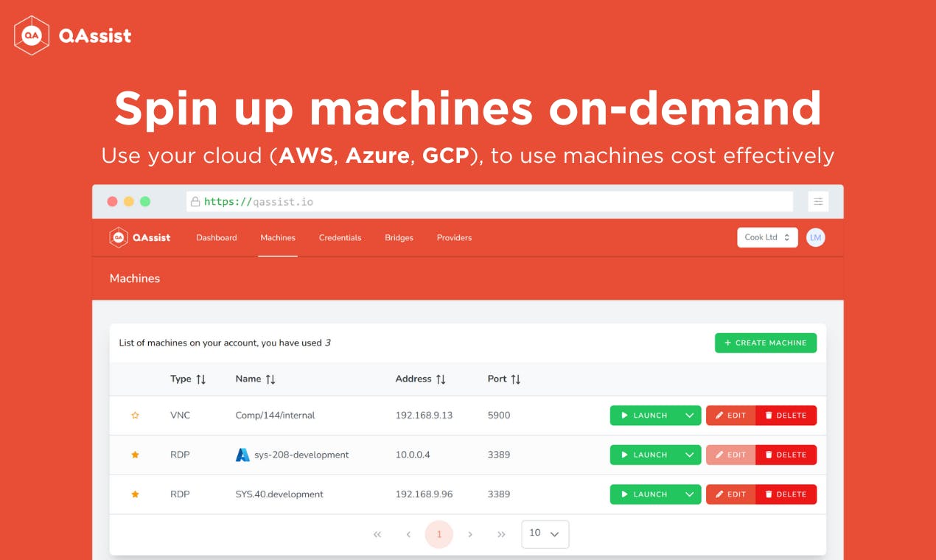This screenshot has height=560, width=936.
Task: Click address 10.0.0.4
Action: coord(413,455)
